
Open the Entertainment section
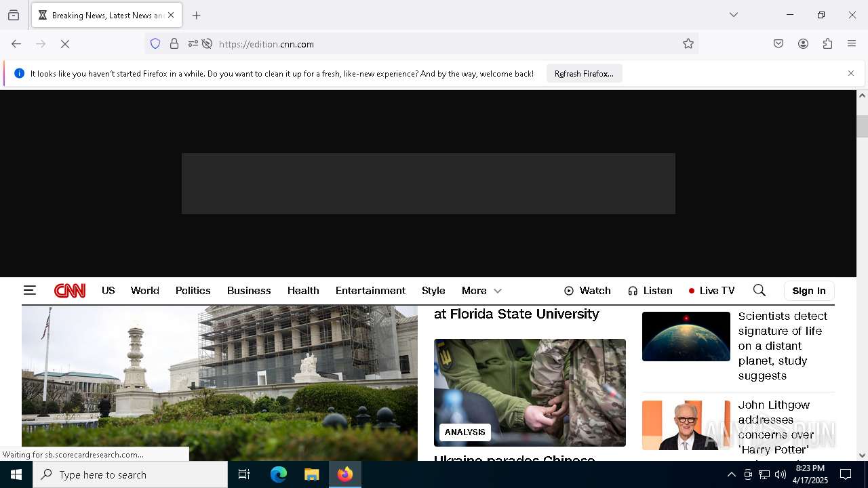370,290
